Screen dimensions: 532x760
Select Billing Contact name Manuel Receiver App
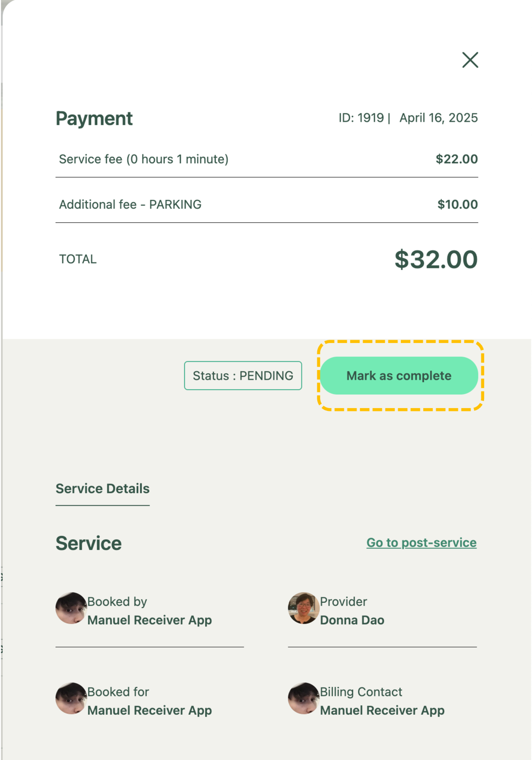tap(382, 711)
